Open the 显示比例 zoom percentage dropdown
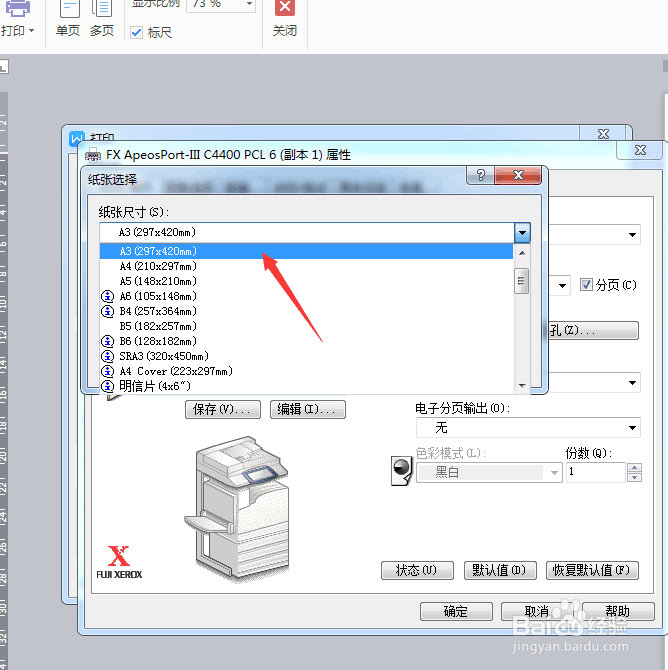Viewport: 668px width, 670px height. point(249,4)
